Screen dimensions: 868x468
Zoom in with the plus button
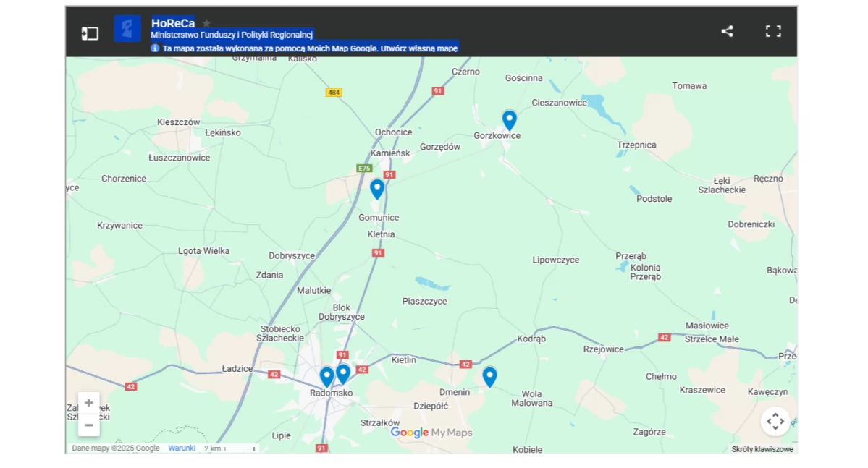(88, 403)
